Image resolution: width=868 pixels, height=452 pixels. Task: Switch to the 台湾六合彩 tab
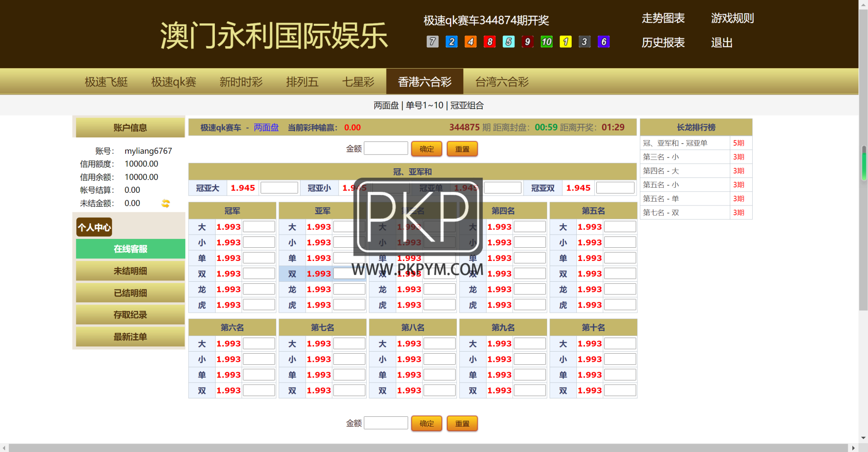tap(502, 82)
